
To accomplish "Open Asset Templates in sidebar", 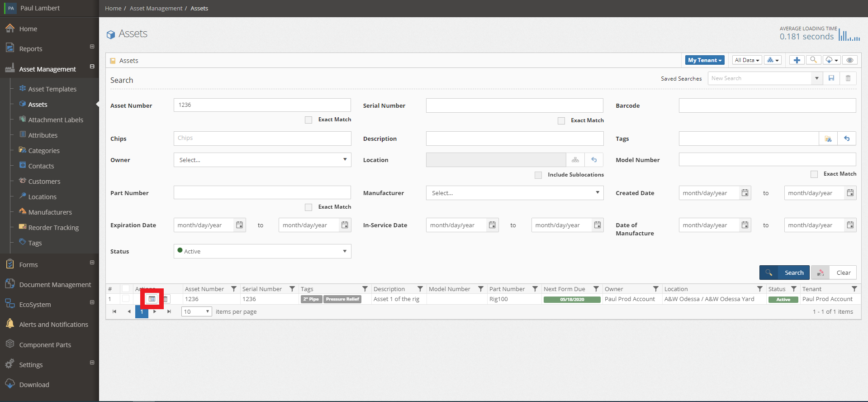I will point(52,89).
